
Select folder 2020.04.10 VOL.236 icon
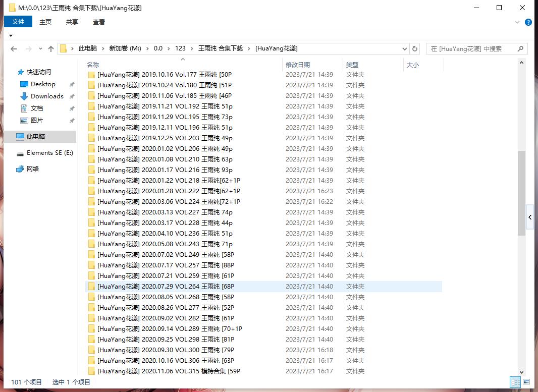(x=91, y=234)
